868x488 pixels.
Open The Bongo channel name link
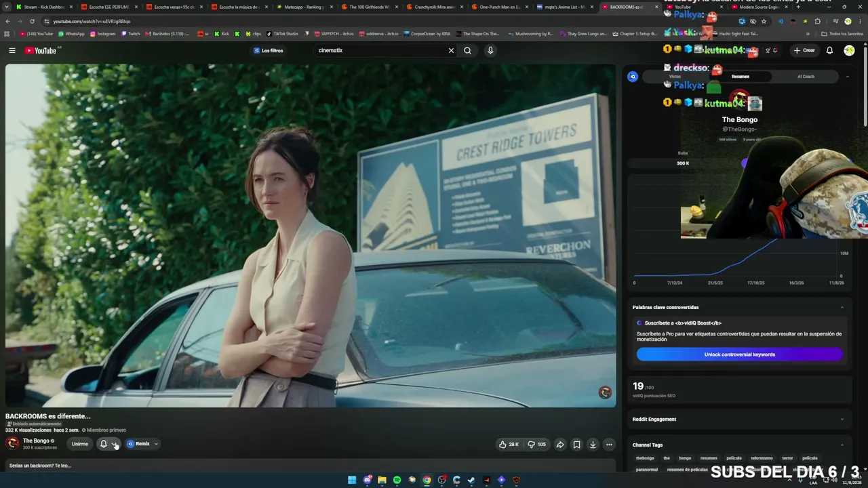coord(36,441)
